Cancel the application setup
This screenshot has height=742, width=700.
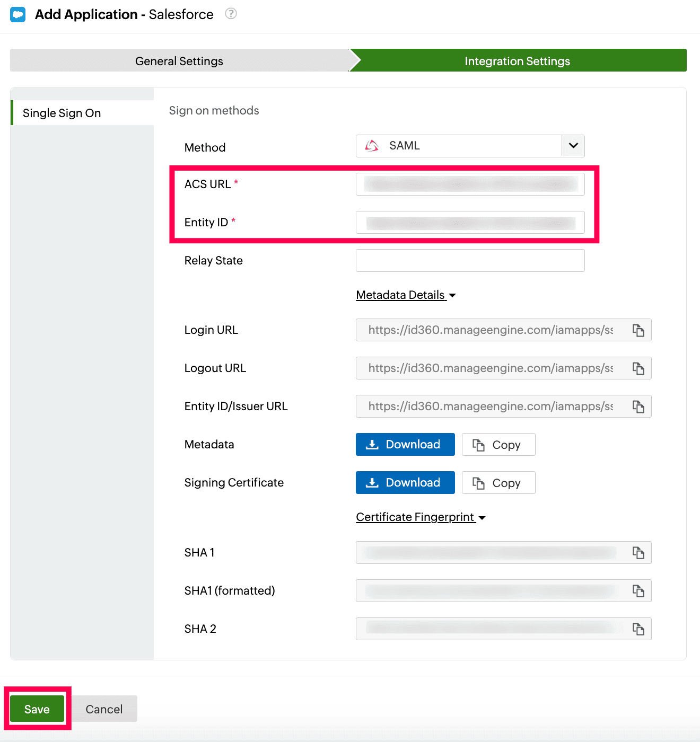click(104, 709)
